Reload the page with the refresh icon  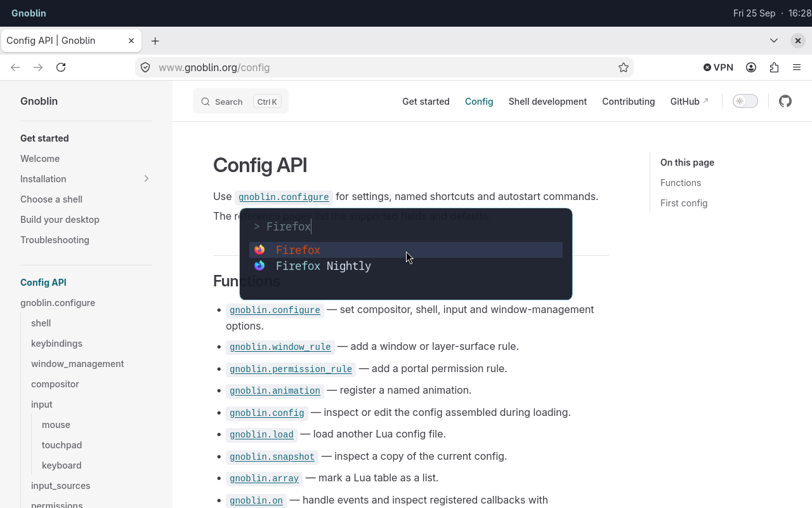pyautogui.click(x=61, y=67)
